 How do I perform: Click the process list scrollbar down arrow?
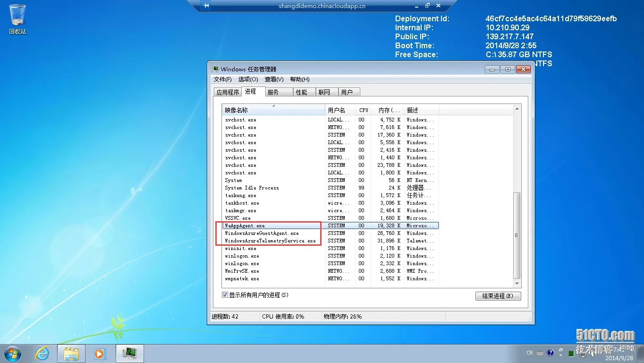517,283
